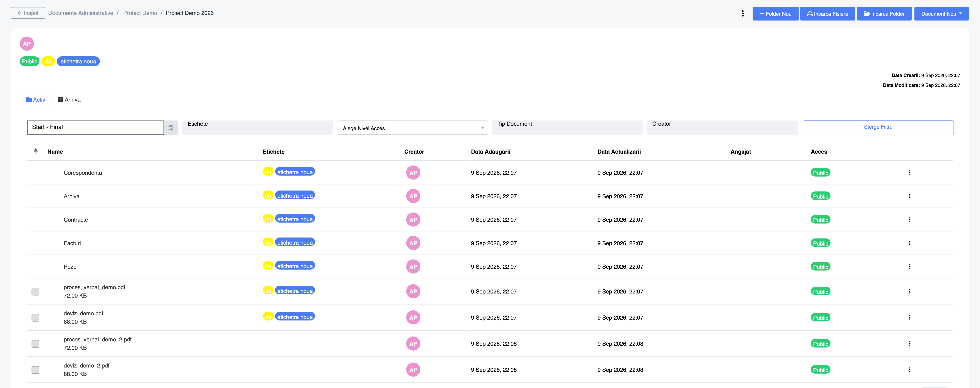Open row actions for Contracte
Screen dimensions: 980x388
tap(910, 219)
